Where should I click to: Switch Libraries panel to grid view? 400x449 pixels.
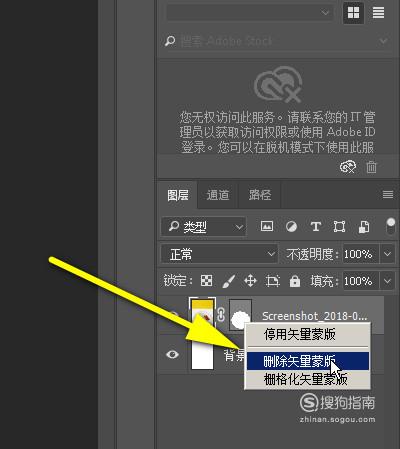point(353,13)
